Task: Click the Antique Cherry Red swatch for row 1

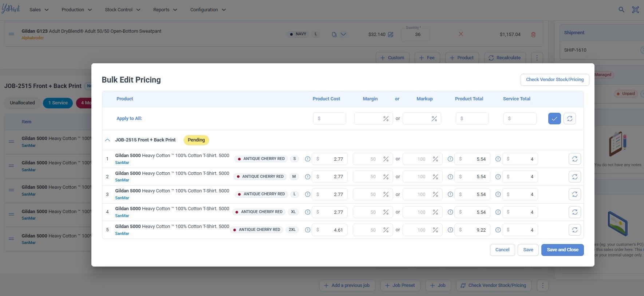Action: point(239,159)
